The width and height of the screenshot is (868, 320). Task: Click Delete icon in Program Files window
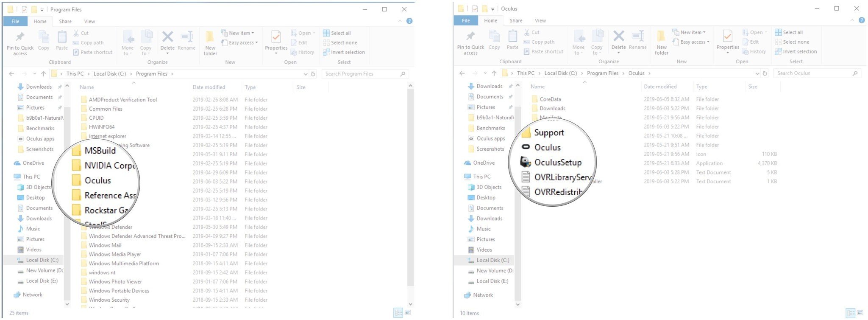pos(167,37)
